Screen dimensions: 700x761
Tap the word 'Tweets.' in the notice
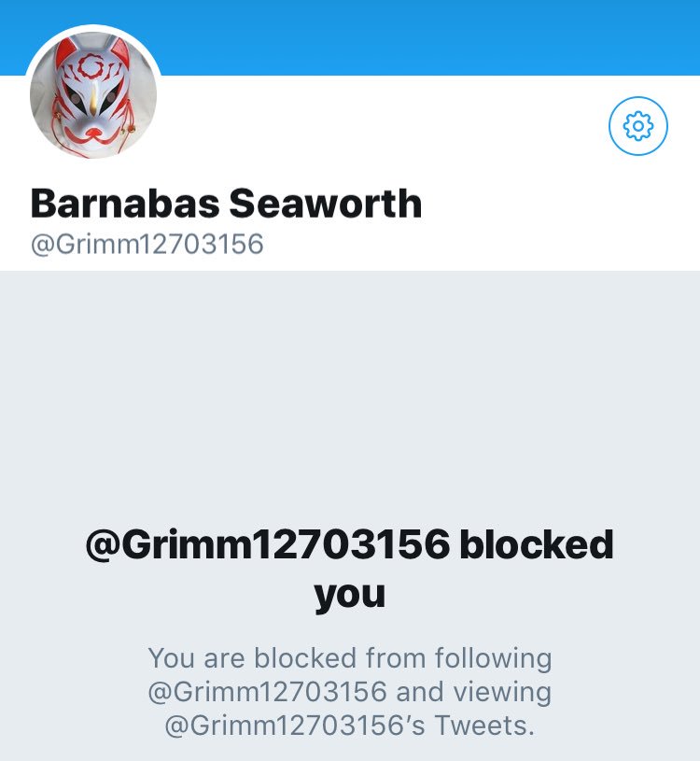coord(484,726)
